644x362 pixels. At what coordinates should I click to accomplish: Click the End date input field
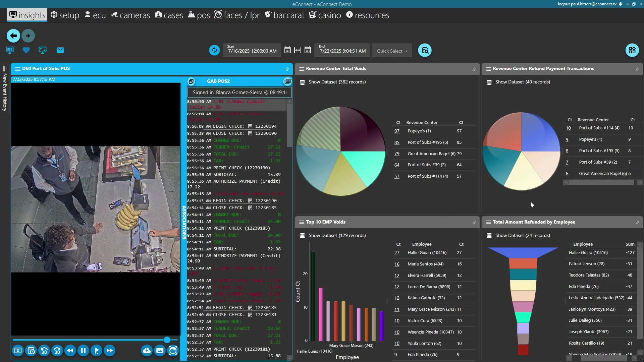click(342, 50)
